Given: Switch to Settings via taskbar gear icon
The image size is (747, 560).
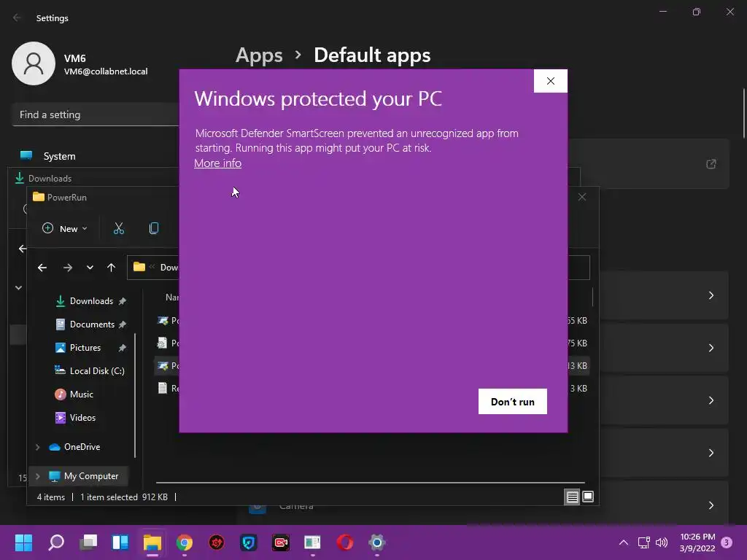Looking at the screenshot, I should (377, 542).
